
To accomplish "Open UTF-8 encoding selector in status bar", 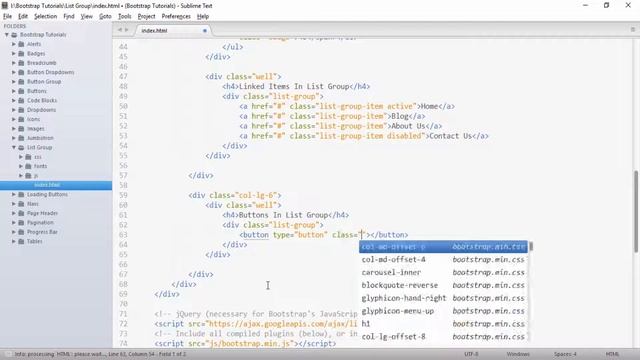I will point(471,354).
